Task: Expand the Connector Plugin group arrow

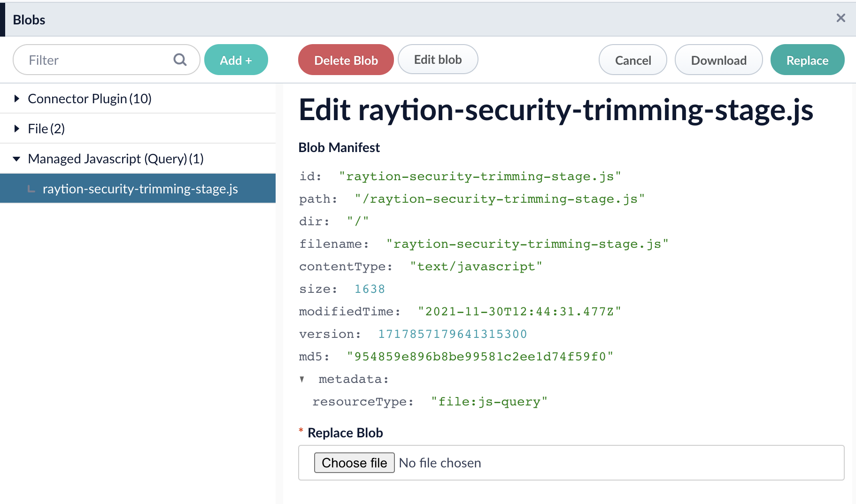Action: point(17,99)
